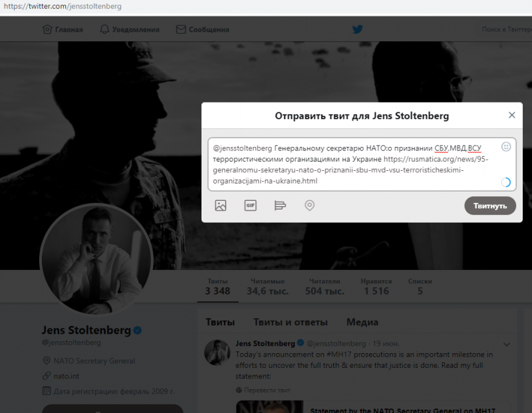532x413 pixels.
Task: Click the NATO Secretary General bio text
Action: [94, 360]
